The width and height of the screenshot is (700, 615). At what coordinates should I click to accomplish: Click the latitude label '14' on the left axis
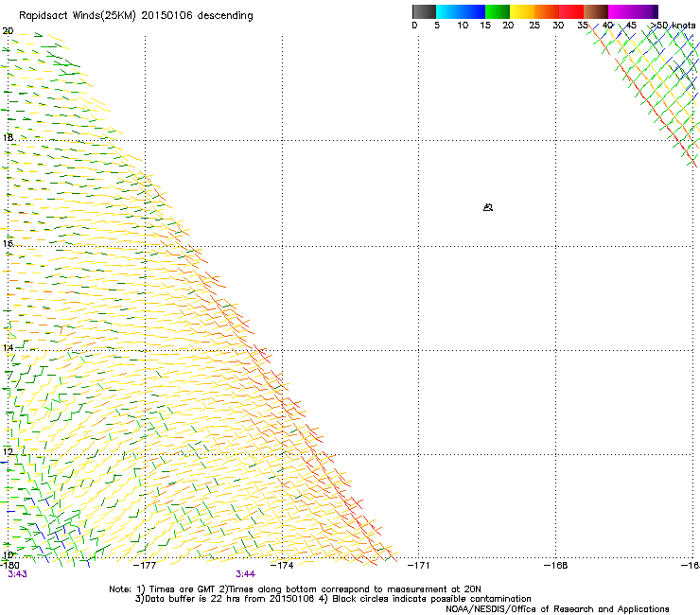click(x=8, y=348)
